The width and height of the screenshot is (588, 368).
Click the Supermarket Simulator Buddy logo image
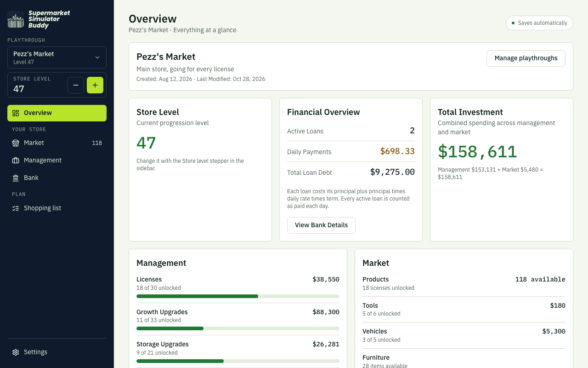(x=16, y=20)
